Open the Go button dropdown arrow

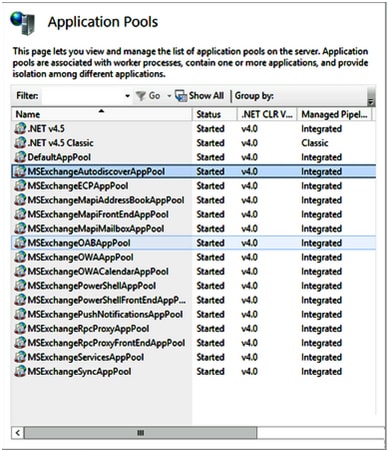click(x=169, y=96)
